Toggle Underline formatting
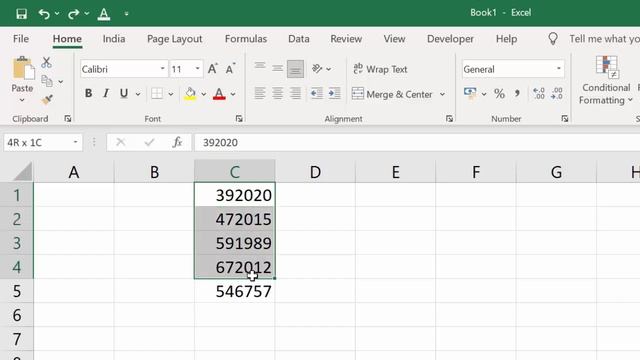The width and height of the screenshot is (640, 360). [124, 93]
